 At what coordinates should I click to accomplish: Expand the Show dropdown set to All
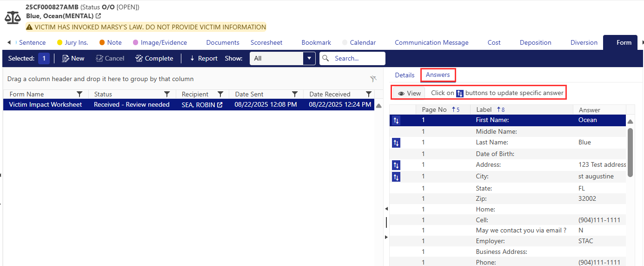point(309,58)
